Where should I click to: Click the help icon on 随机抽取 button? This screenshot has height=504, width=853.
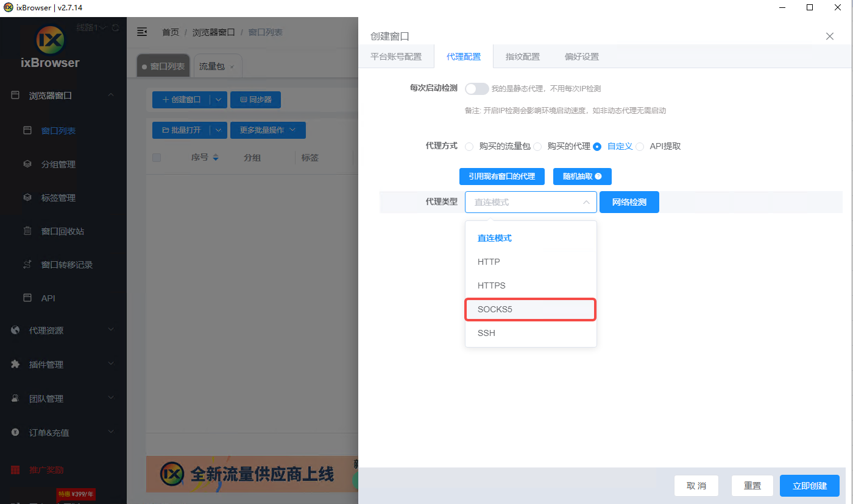[598, 177]
